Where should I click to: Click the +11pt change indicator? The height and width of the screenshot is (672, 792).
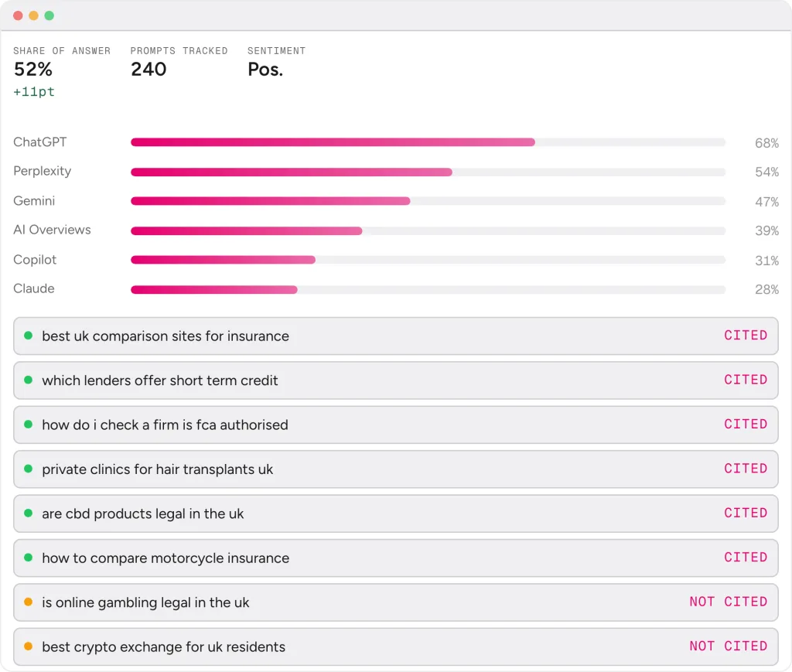click(x=34, y=92)
